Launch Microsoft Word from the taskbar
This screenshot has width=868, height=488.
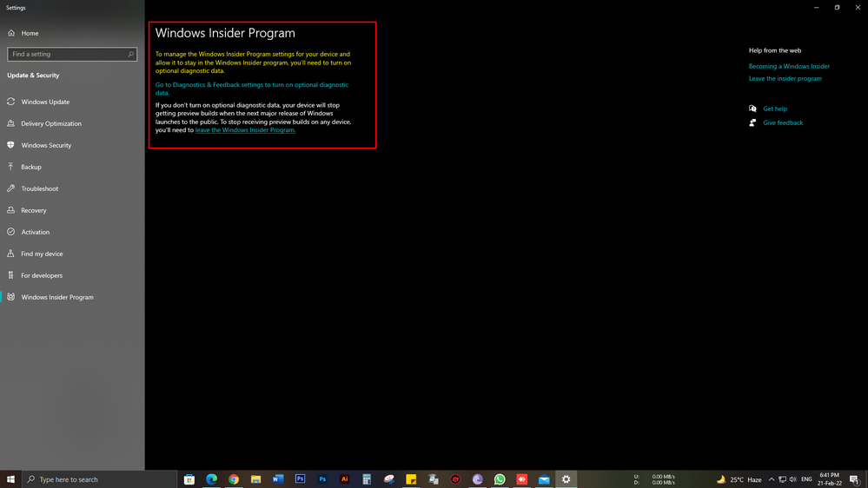(278, 479)
